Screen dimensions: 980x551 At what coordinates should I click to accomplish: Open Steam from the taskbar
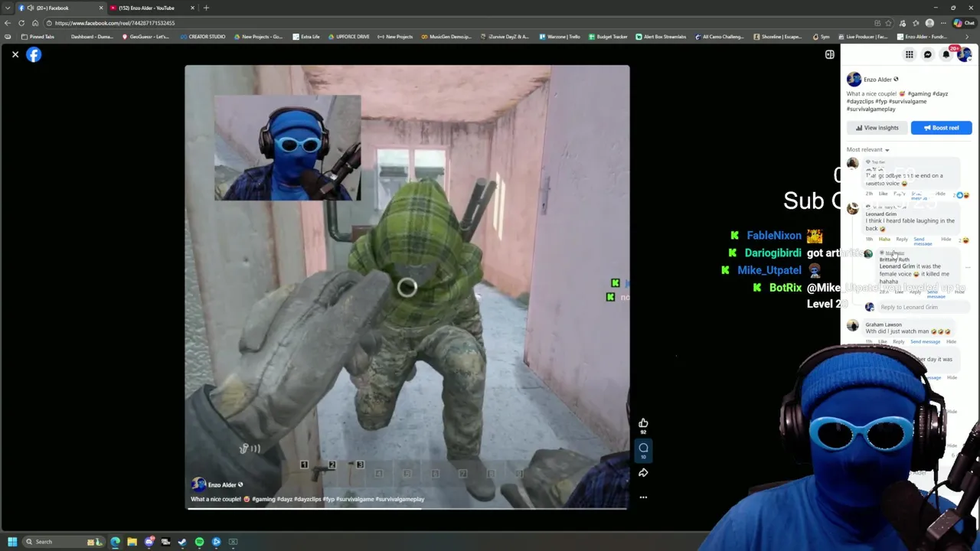coord(182,542)
